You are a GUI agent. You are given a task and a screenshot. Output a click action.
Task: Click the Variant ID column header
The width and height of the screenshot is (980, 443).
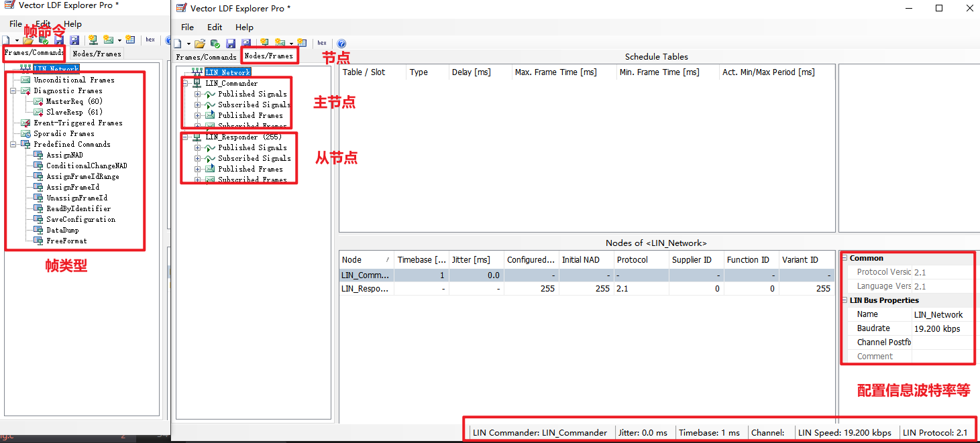(x=807, y=259)
